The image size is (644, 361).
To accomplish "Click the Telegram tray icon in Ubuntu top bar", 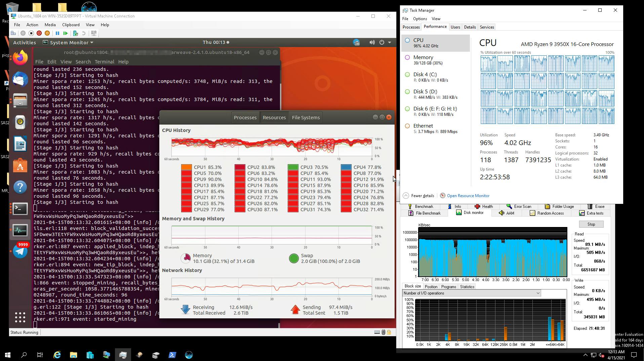I will 356,42.
